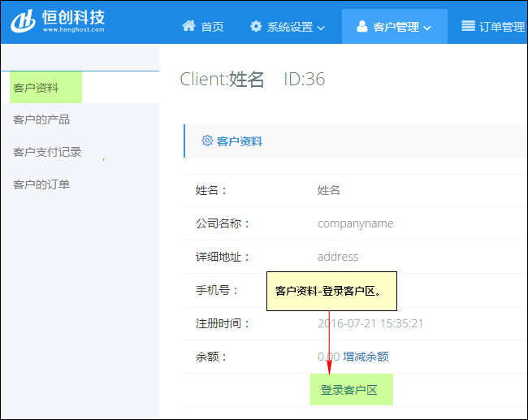
Task: Open 客户的产品 in the sidebar
Action: click(x=41, y=119)
